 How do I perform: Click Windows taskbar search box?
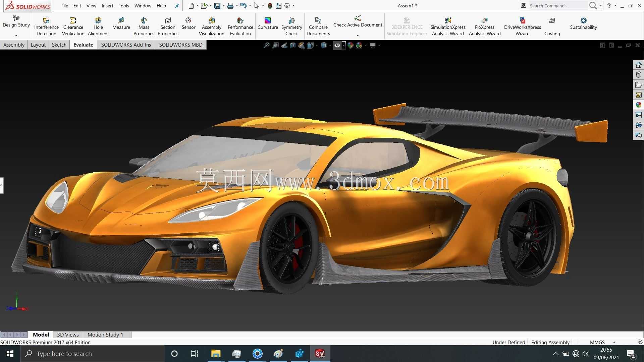point(93,354)
